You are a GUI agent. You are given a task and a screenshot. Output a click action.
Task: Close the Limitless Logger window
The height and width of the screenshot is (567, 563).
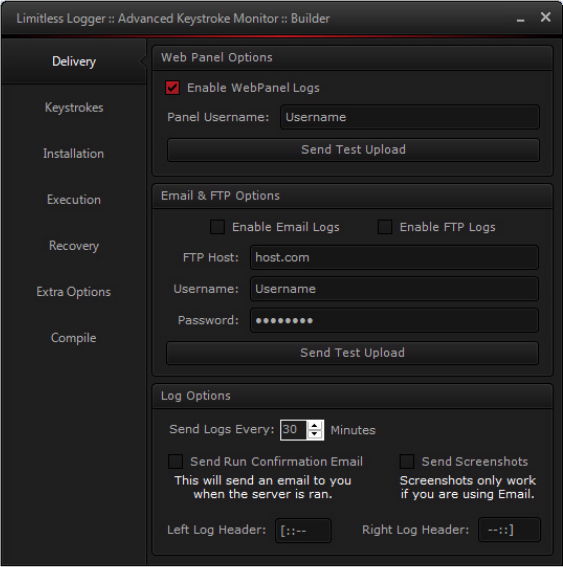click(545, 17)
